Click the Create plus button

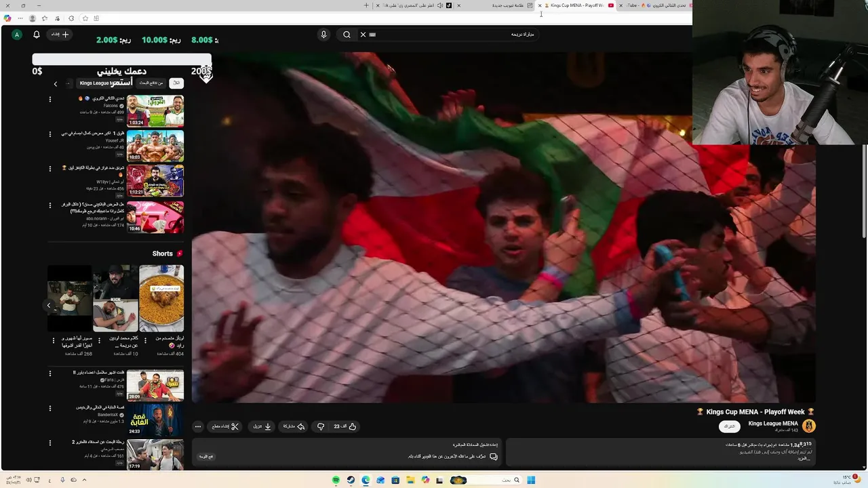click(60, 35)
